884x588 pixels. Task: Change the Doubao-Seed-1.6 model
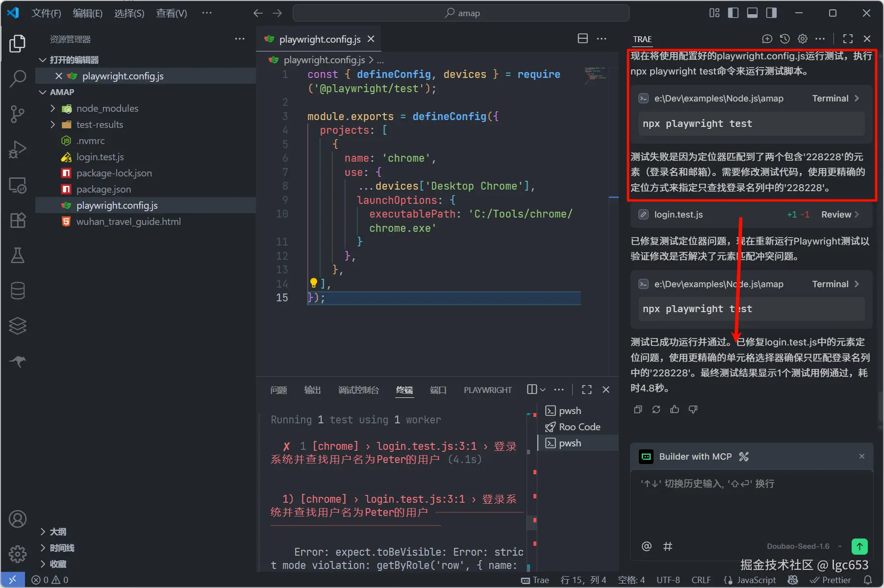pos(804,546)
